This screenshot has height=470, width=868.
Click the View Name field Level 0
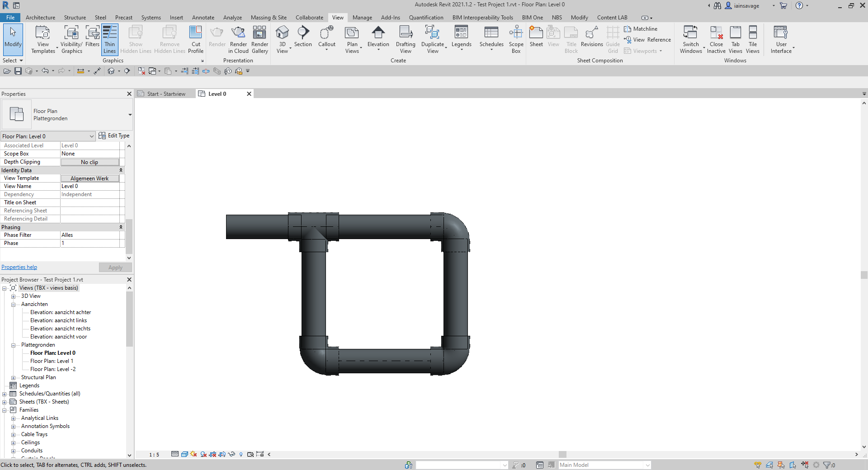click(x=90, y=186)
